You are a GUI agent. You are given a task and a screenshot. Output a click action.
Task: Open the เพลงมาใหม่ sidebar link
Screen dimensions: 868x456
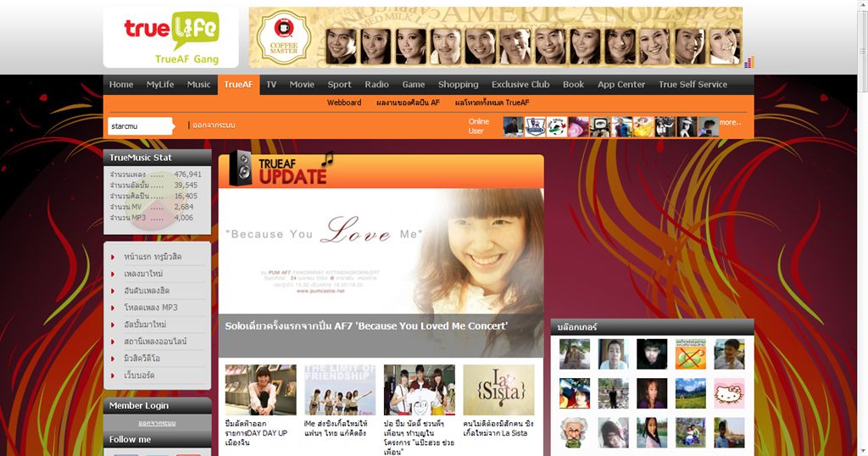(x=143, y=274)
